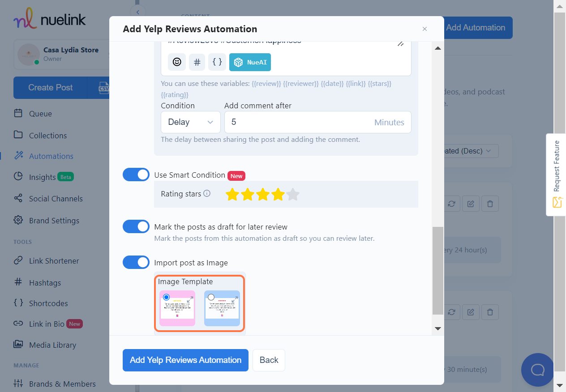
Task: Set rating to the third star
Action: 262,194
